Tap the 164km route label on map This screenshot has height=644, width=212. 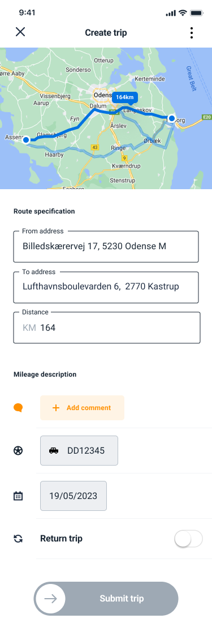(125, 97)
